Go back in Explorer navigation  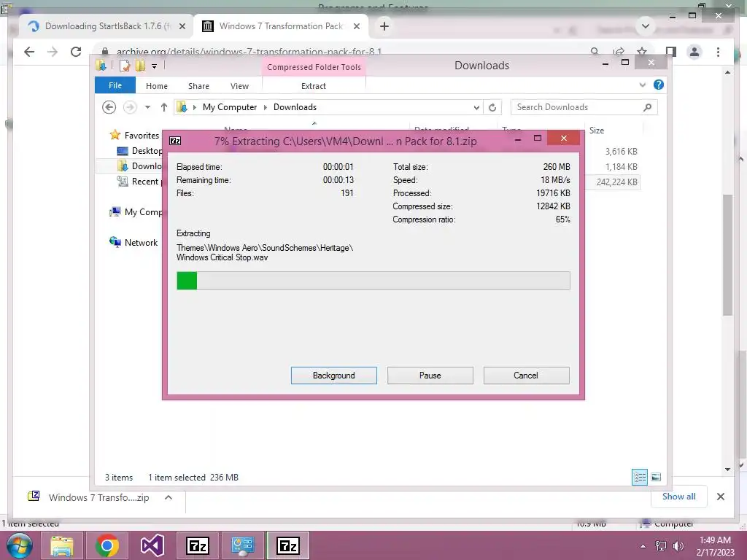coord(109,107)
